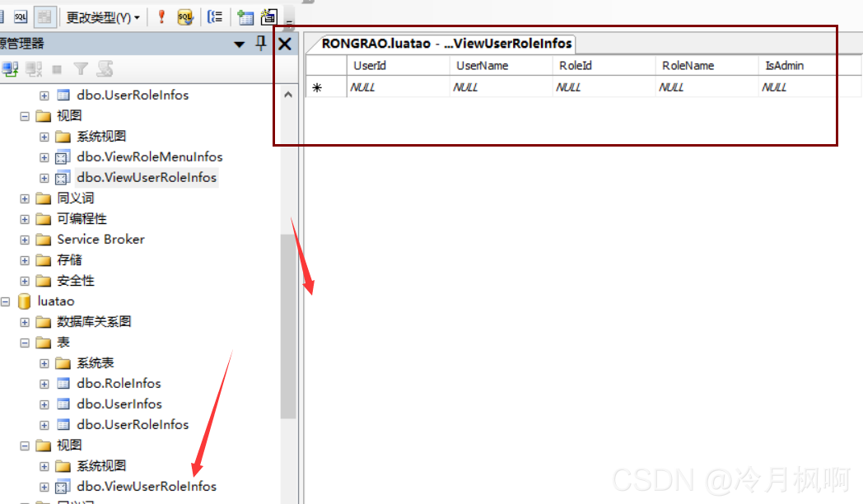The image size is (863, 504).
Task: Click the NULL cell under RoleName
Action: coord(707,87)
